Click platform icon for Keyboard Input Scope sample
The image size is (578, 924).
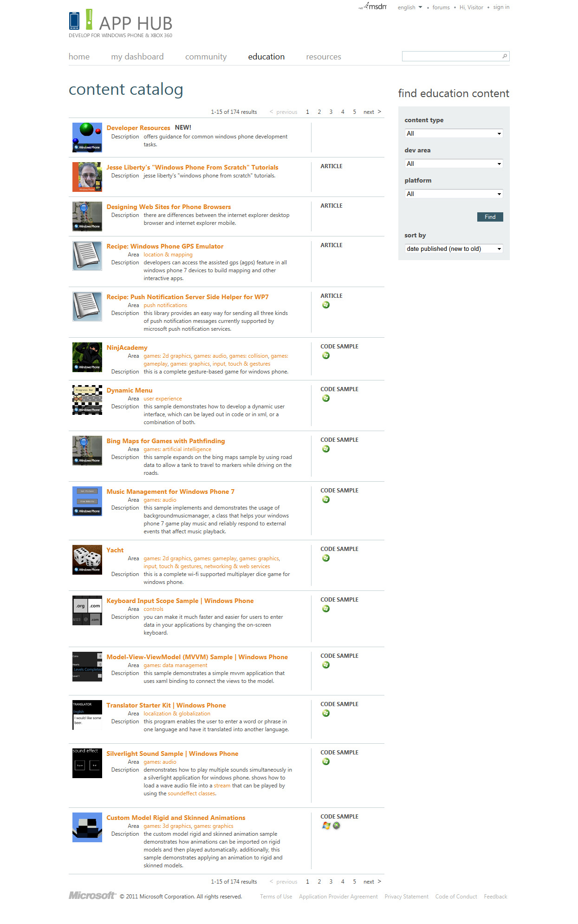coord(326,609)
